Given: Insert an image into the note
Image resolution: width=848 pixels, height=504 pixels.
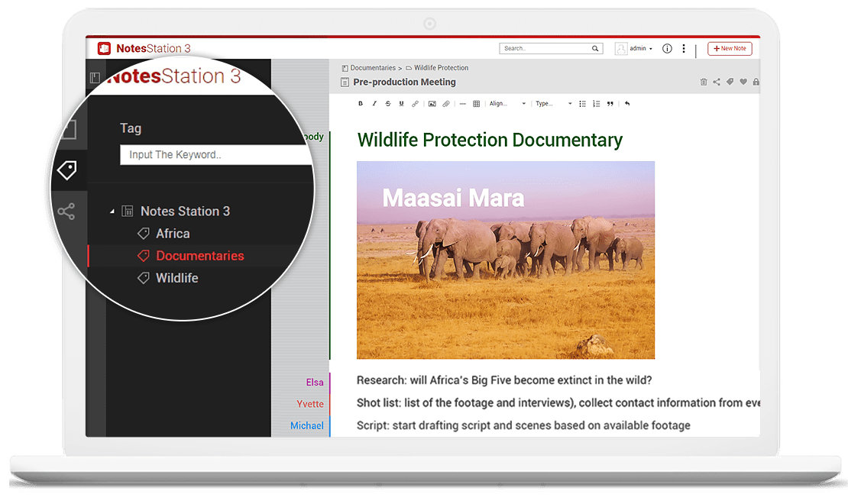Looking at the screenshot, I should pos(431,103).
